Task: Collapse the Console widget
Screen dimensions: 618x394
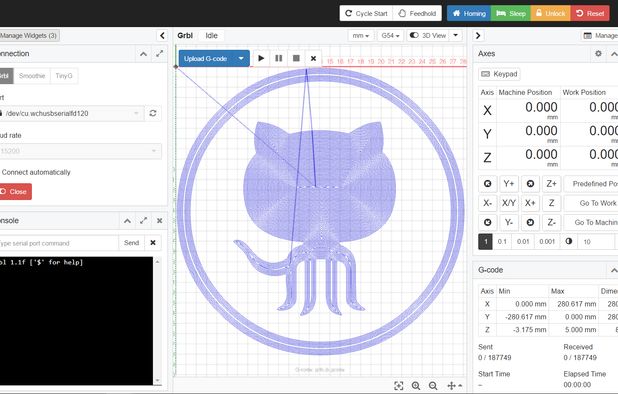Action: click(127, 221)
